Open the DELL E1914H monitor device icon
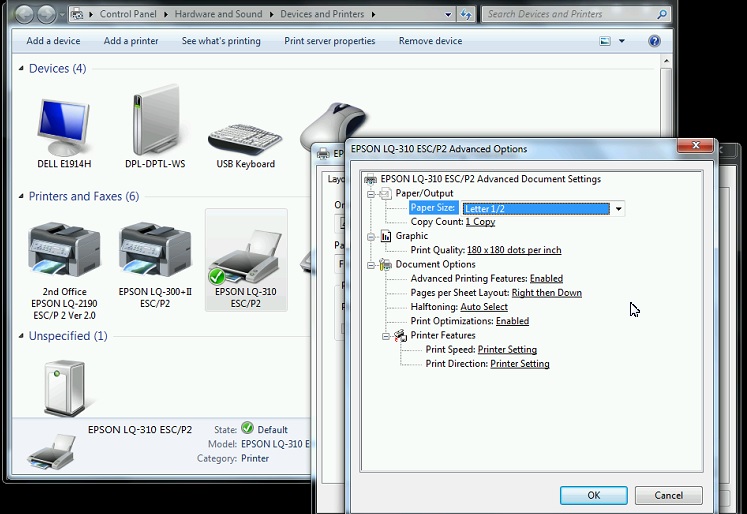Viewport: 747px width, 514px height. pos(64,127)
